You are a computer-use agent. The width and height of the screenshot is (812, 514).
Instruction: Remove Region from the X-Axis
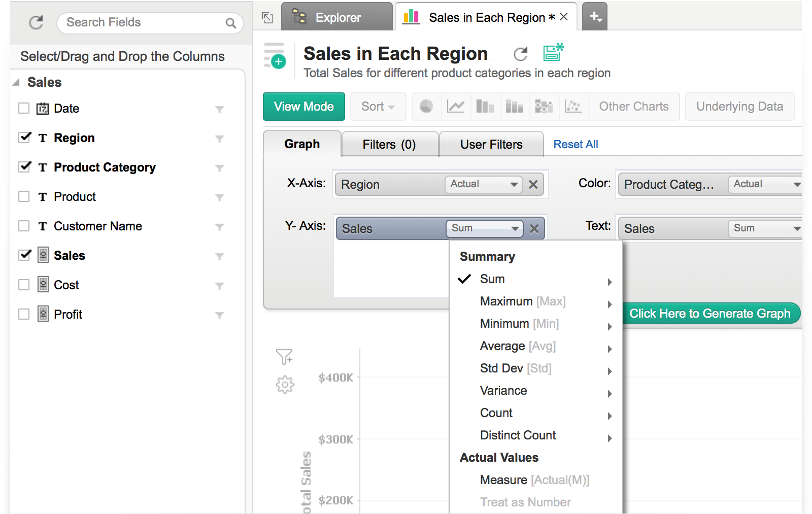(533, 185)
